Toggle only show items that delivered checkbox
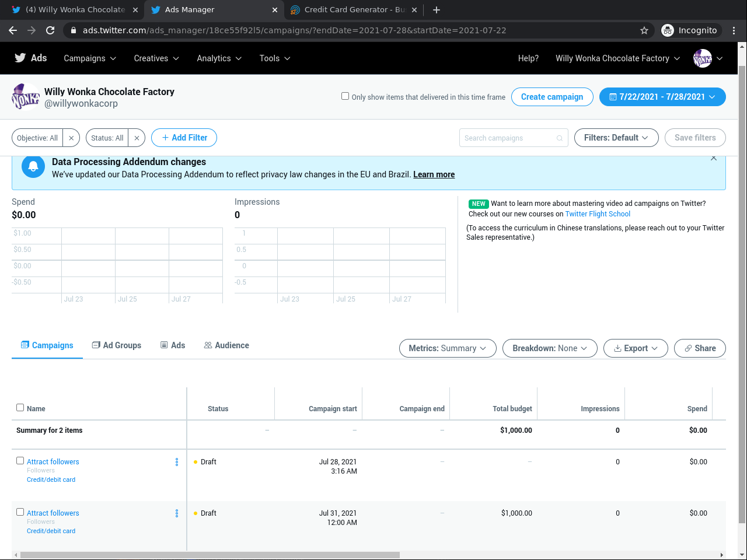 [345, 96]
